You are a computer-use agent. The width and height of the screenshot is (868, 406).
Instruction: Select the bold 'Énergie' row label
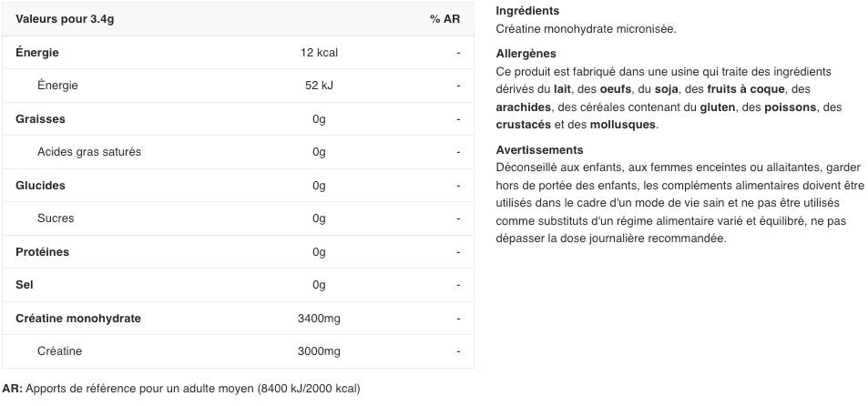pos(37,53)
